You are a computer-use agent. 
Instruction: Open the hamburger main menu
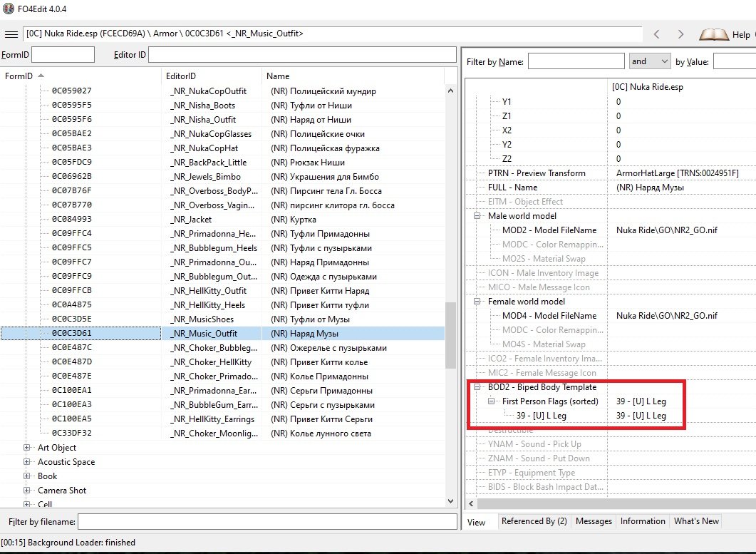click(x=11, y=34)
